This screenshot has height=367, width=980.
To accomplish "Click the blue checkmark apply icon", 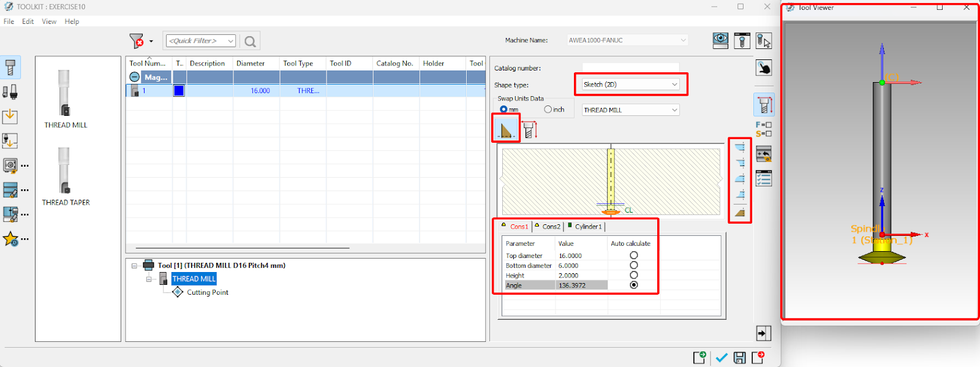I will 722,358.
